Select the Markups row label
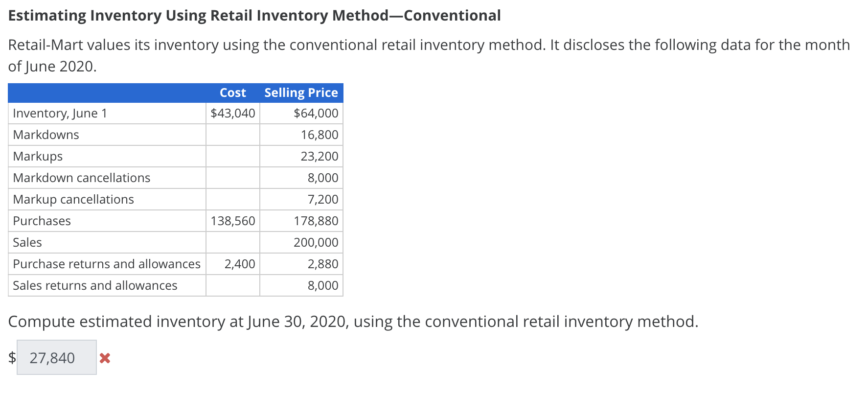Image resolution: width=868 pixels, height=417 pixels. click(37, 156)
